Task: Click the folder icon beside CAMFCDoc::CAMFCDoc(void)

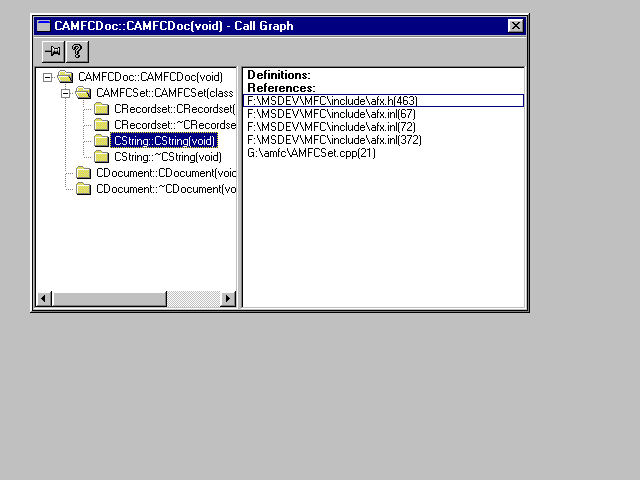Action: [x=66, y=77]
